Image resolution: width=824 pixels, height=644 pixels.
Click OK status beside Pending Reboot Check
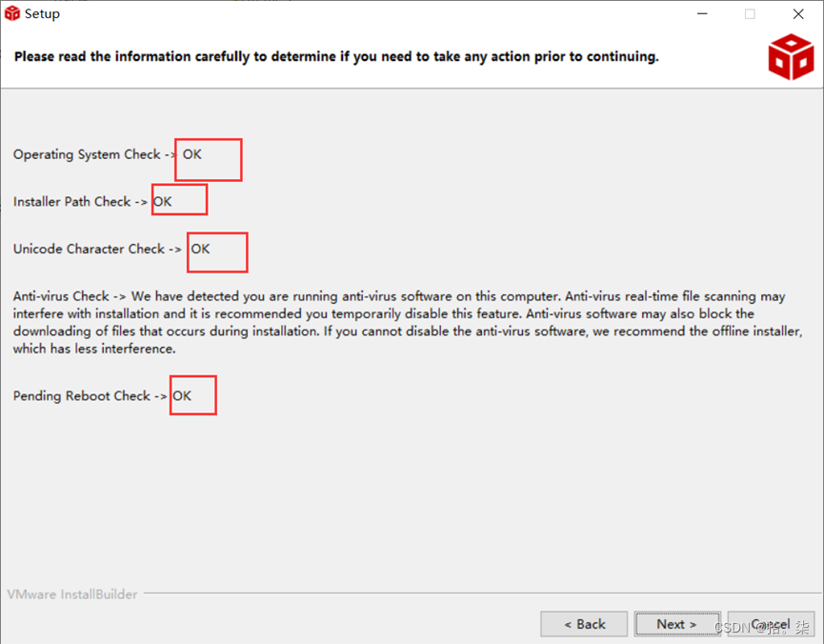click(182, 396)
